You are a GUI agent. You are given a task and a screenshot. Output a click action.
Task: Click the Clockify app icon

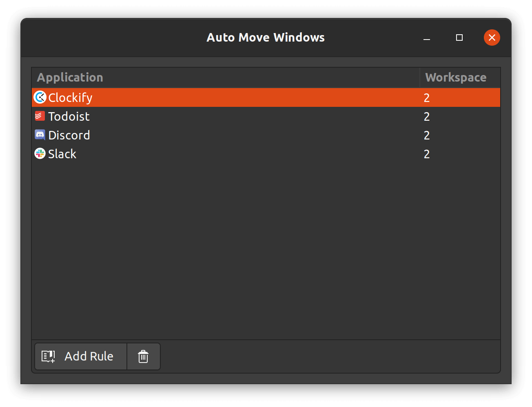(40, 97)
